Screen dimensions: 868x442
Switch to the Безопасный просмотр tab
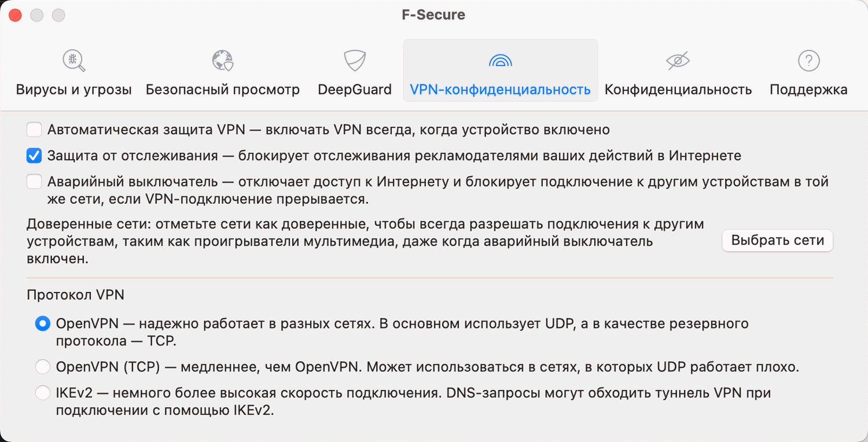pyautogui.click(x=223, y=90)
